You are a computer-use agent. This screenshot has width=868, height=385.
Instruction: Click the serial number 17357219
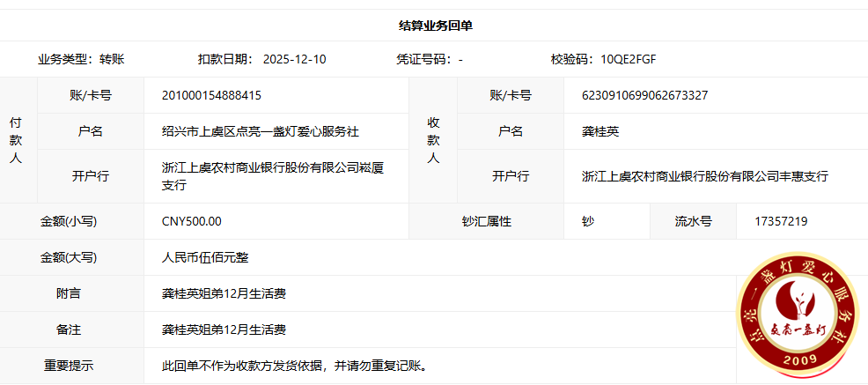tap(781, 221)
